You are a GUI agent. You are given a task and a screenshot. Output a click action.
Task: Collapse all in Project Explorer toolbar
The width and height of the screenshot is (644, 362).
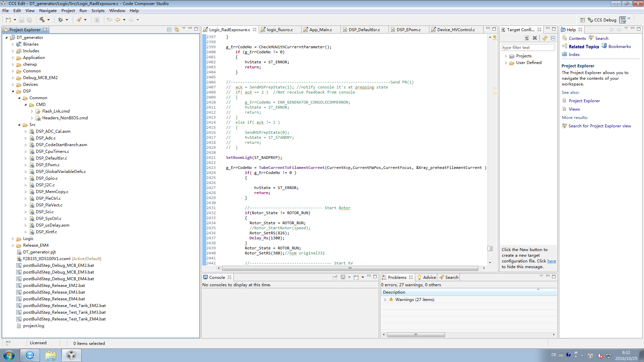pos(169,29)
